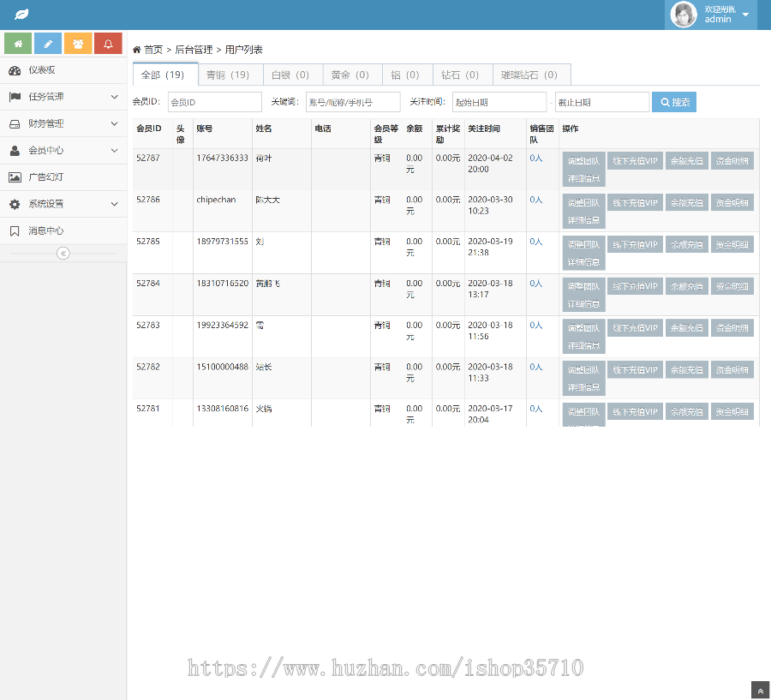
Task: Click 余额充值 for member 52787
Action: pos(687,161)
